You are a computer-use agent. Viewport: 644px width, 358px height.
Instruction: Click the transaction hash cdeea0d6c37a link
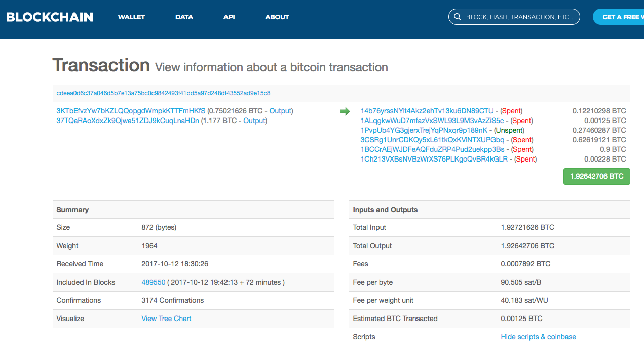pyautogui.click(x=163, y=93)
